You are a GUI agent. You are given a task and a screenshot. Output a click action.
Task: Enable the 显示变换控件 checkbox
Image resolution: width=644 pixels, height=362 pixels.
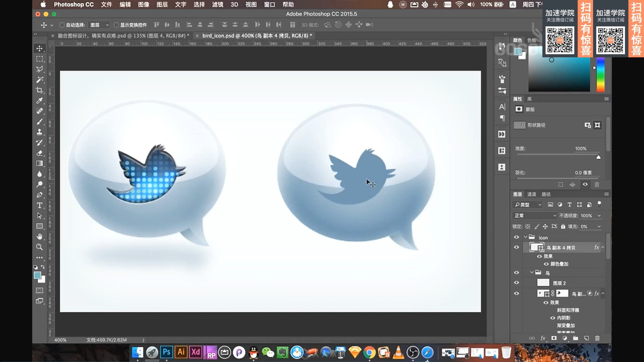tap(116, 25)
